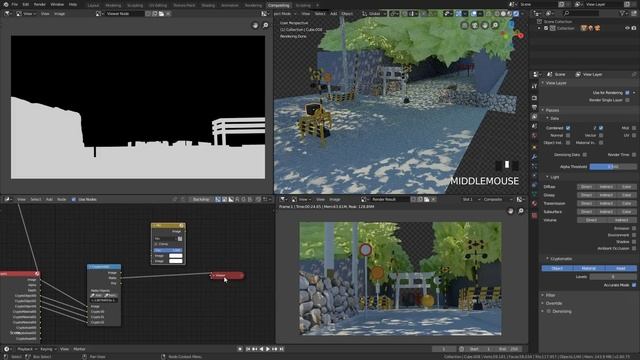
Task: Click the pan icon in render result editor
Action: coord(510,211)
